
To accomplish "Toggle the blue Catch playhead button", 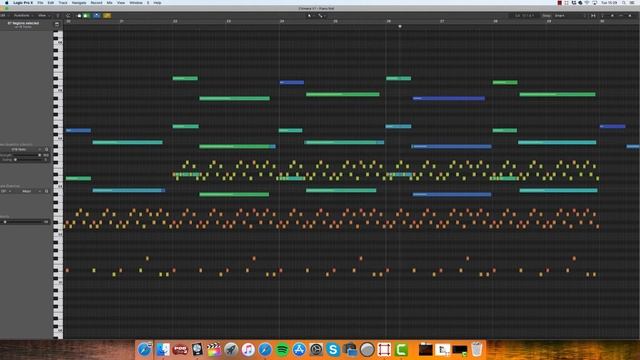I will pyautogui.click(x=97, y=16).
